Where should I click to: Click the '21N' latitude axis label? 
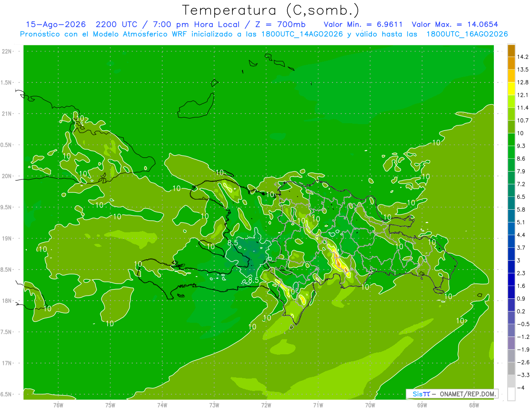click(x=7, y=114)
